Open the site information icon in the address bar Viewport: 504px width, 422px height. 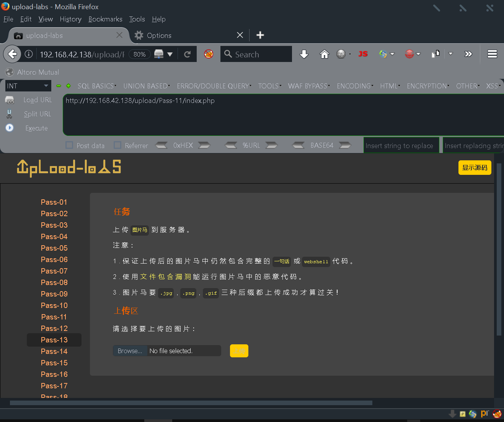click(29, 54)
